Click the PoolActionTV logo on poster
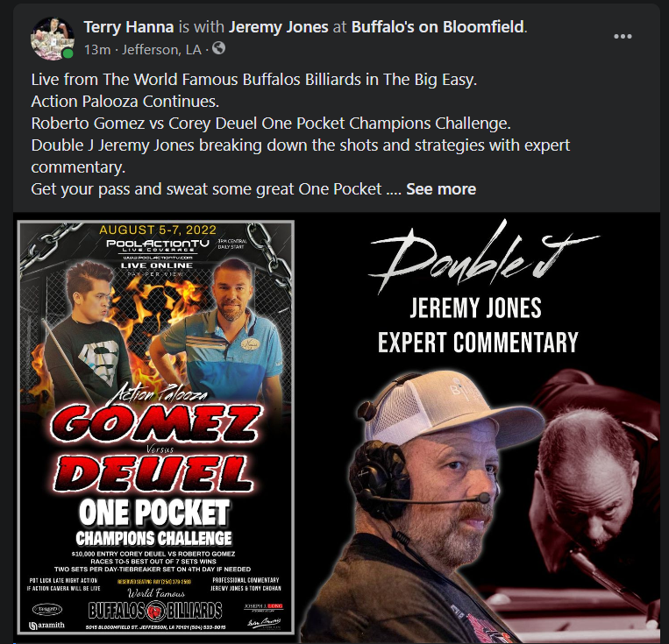The height and width of the screenshot is (644, 669). tap(158, 245)
